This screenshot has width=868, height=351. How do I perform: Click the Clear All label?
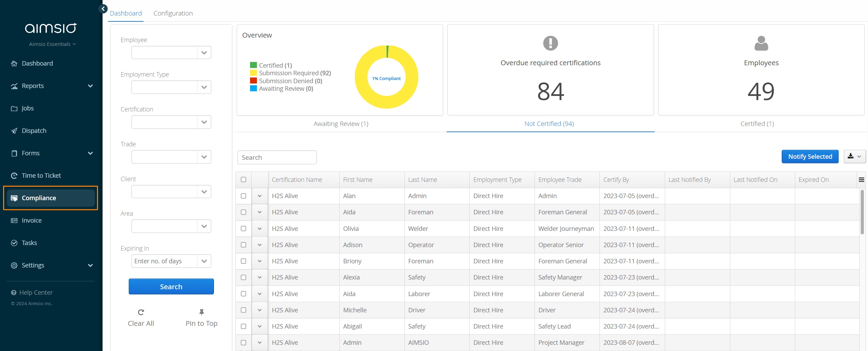pyautogui.click(x=141, y=324)
